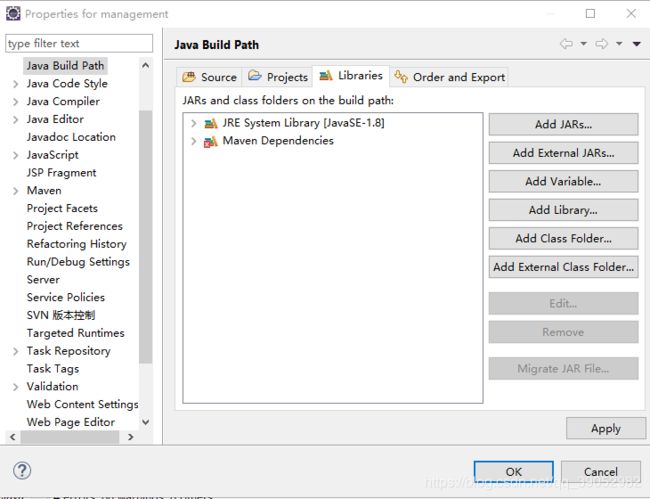650x499 pixels.
Task: Click the Add External JARs button
Action: [563, 153]
